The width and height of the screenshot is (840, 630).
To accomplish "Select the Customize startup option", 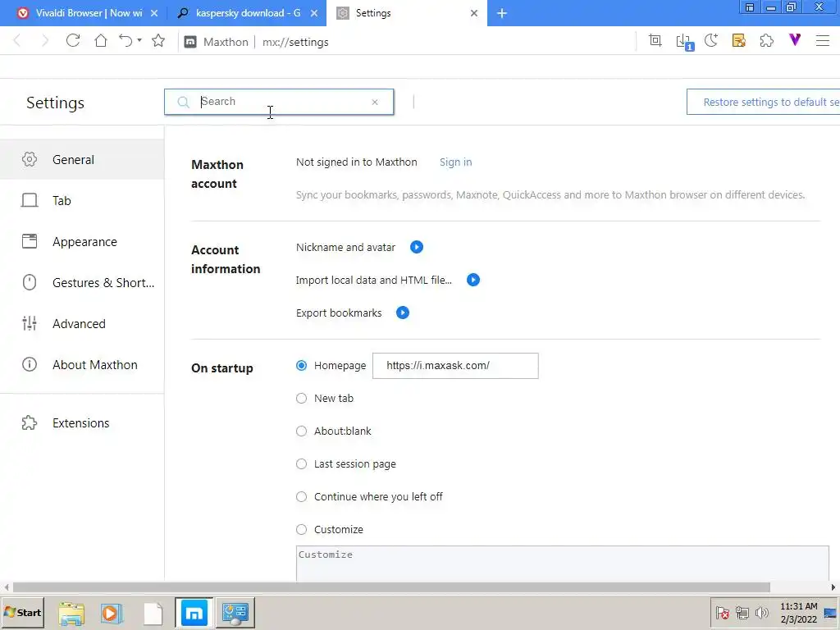I will (x=302, y=529).
